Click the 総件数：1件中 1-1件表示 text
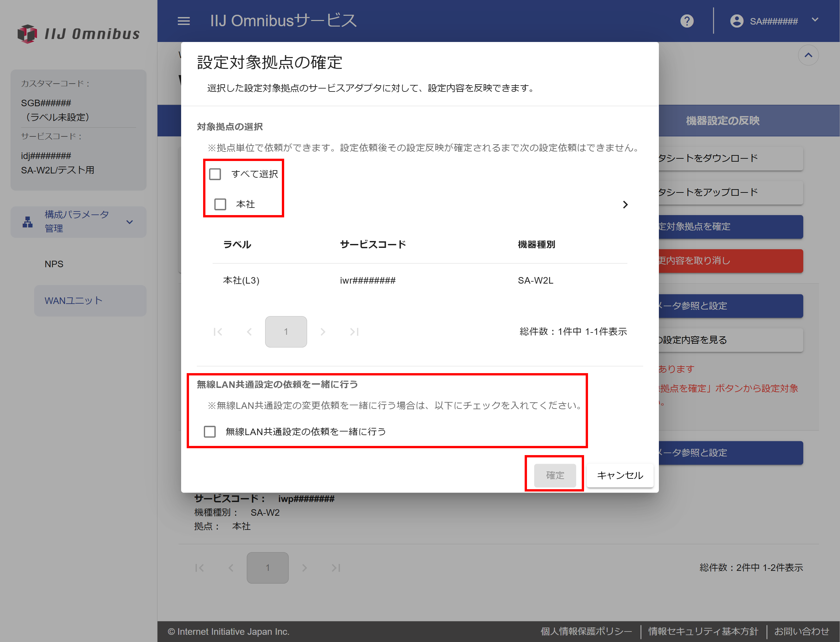 pos(573,332)
